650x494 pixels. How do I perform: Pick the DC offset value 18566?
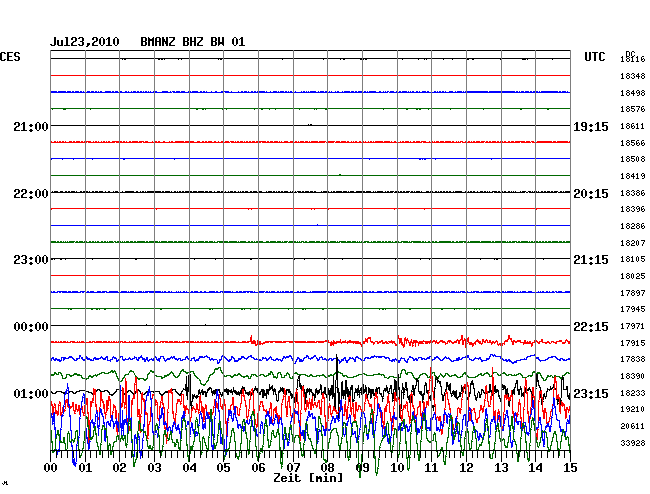click(x=633, y=143)
